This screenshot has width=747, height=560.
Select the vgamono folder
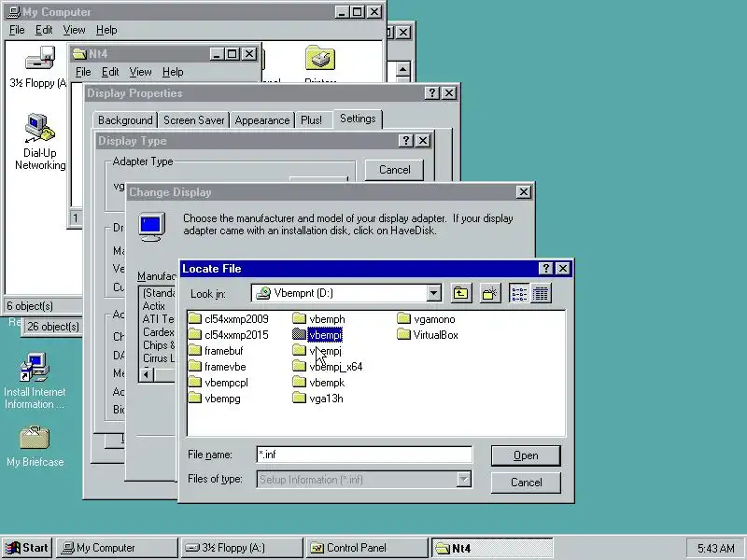coord(426,319)
